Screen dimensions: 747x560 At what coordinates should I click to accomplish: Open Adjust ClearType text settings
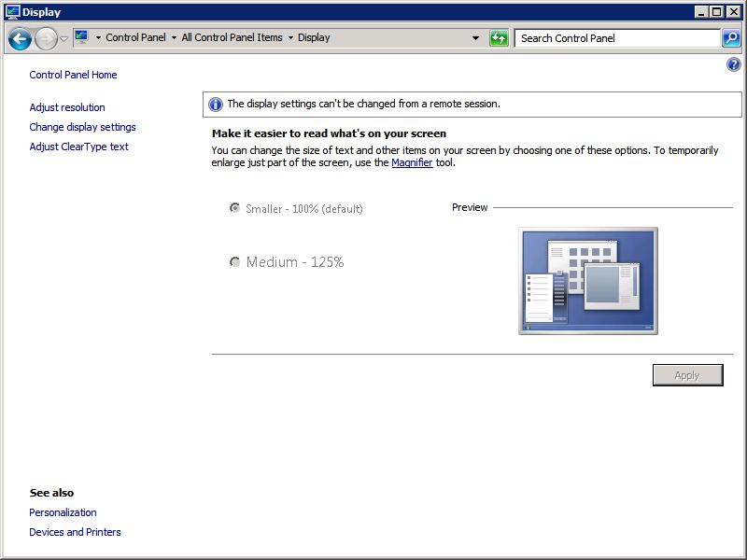[79, 147]
